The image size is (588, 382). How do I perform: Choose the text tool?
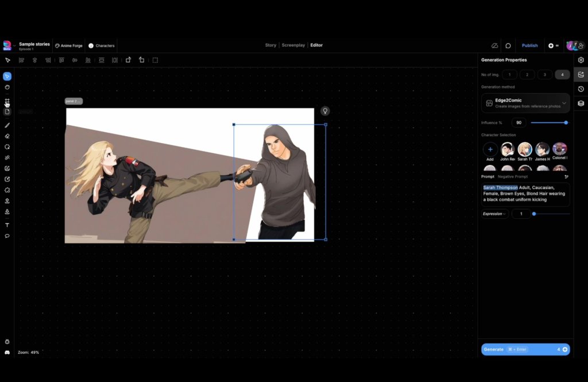tap(7, 225)
